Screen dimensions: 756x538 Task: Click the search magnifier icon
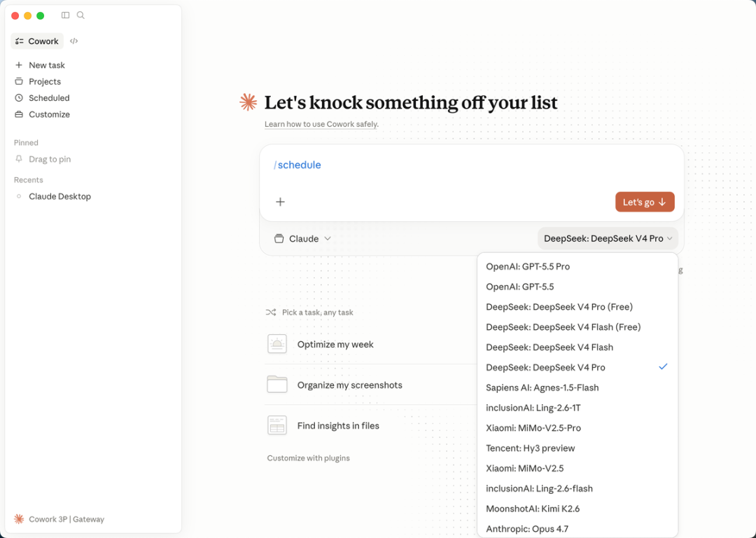pyautogui.click(x=80, y=15)
